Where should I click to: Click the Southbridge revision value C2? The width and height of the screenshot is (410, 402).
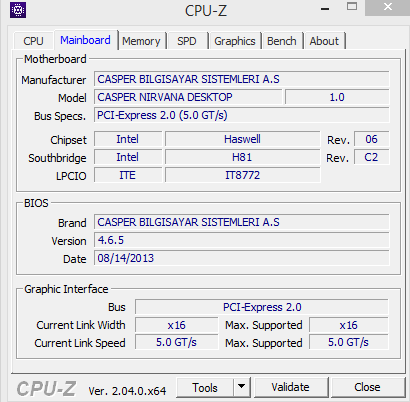(371, 157)
